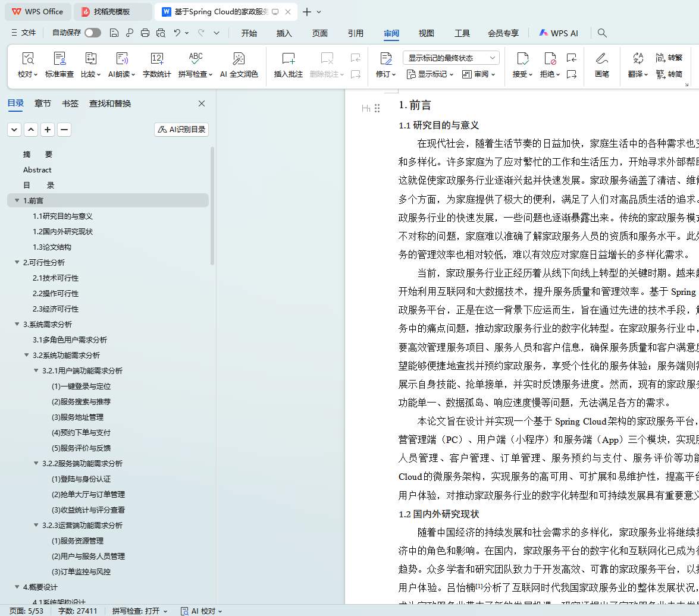699x616 pixels.
Task: Click the 插入批注 insert comment icon
Action: 288,59
